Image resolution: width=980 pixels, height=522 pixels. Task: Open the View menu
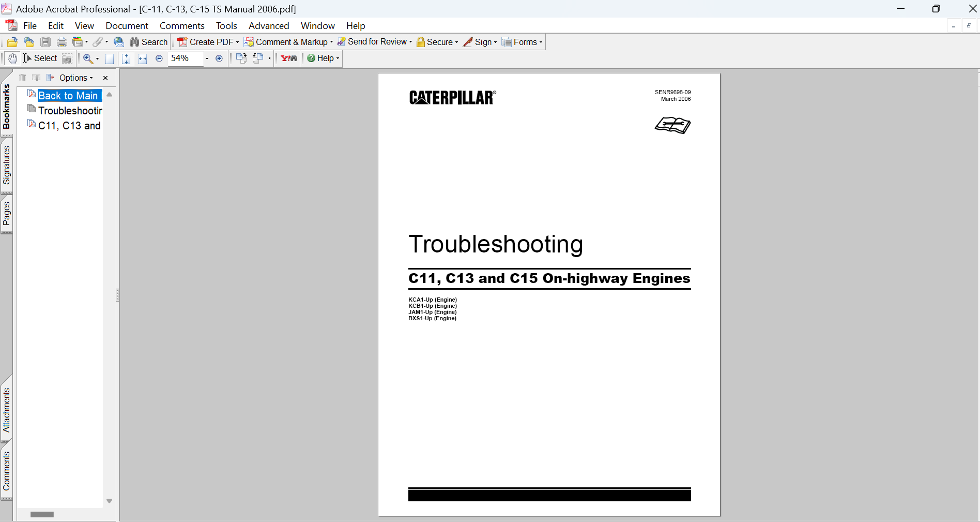pyautogui.click(x=84, y=26)
